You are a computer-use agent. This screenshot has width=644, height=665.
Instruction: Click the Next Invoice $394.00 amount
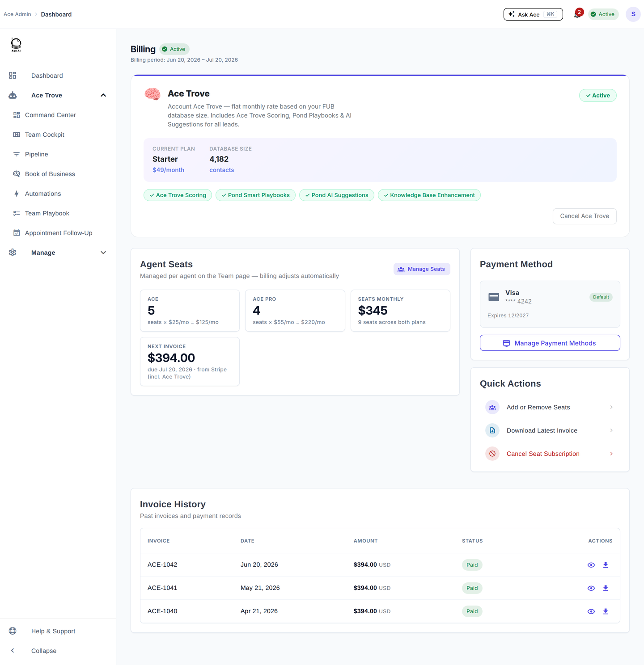tap(171, 358)
